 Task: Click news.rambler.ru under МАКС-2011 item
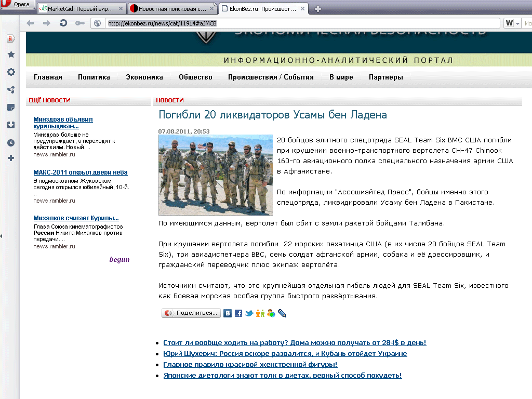[x=54, y=201]
